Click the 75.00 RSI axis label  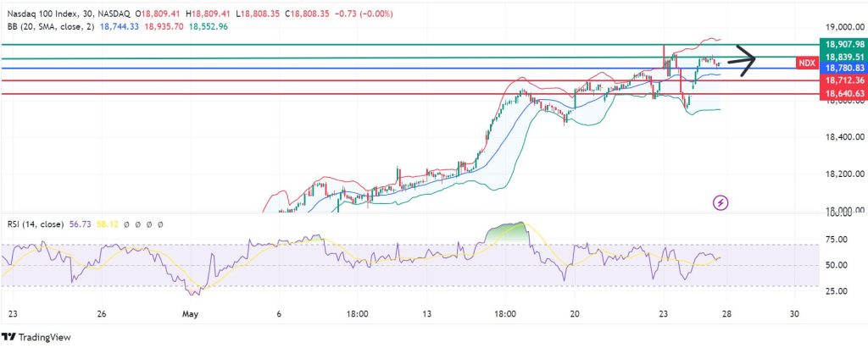tap(836, 240)
